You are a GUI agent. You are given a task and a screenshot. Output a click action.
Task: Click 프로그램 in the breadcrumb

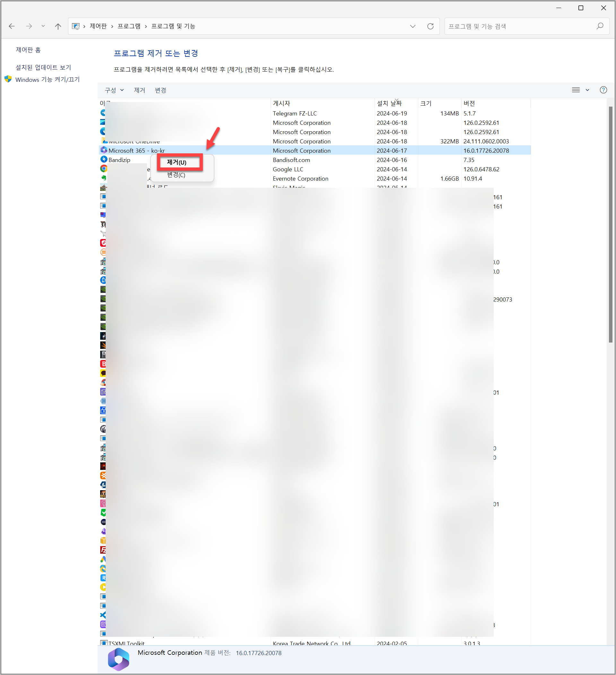point(129,26)
